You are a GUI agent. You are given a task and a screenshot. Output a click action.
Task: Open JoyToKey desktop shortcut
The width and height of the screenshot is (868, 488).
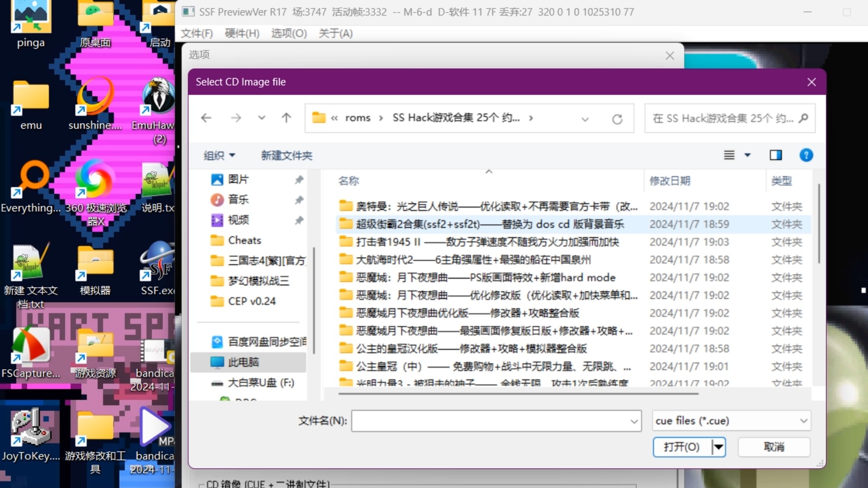31,435
